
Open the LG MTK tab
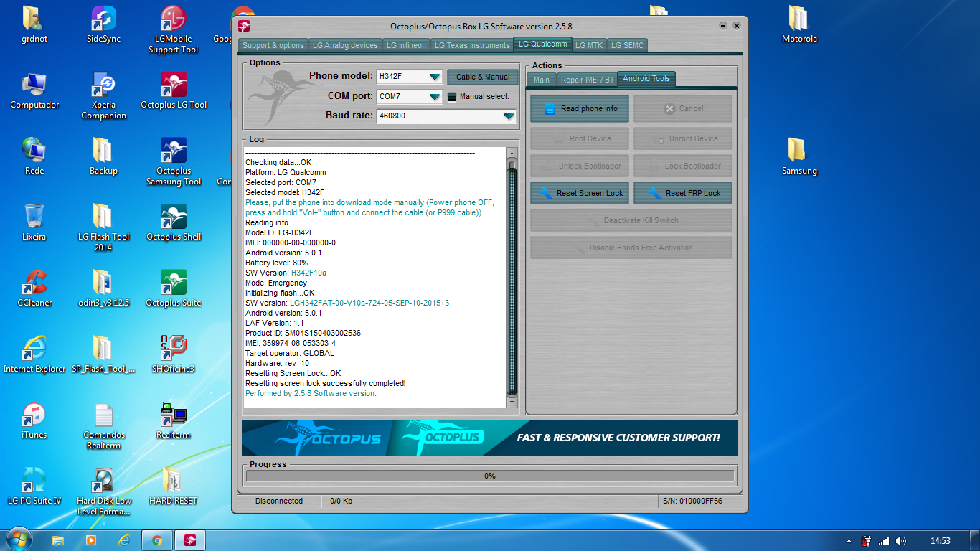tap(589, 45)
